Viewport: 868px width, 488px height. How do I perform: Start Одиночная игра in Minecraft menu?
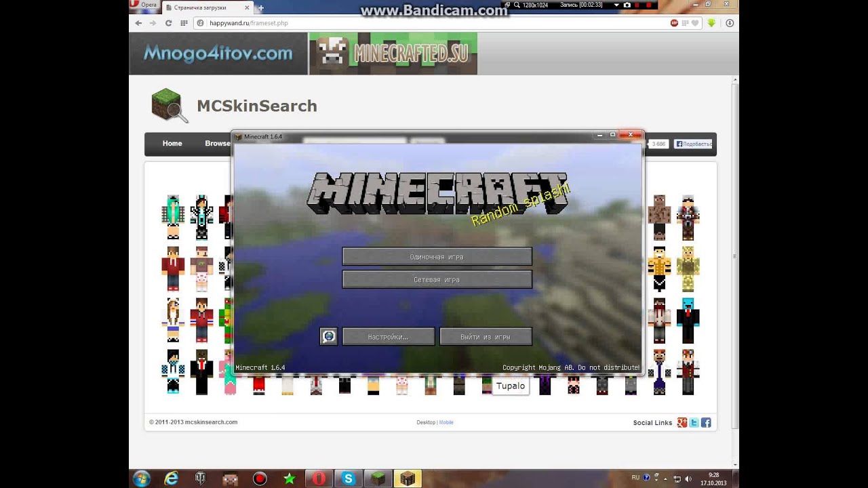pyautogui.click(x=437, y=257)
